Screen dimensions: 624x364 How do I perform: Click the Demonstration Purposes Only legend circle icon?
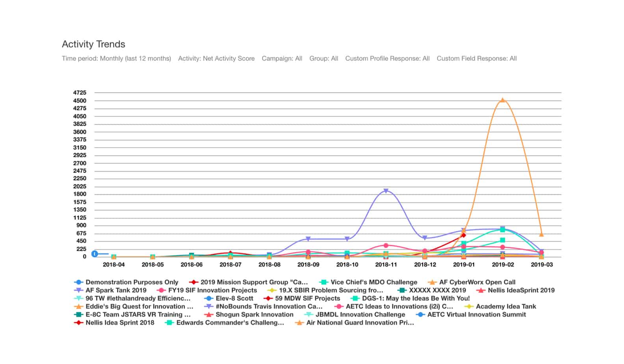tap(79, 282)
